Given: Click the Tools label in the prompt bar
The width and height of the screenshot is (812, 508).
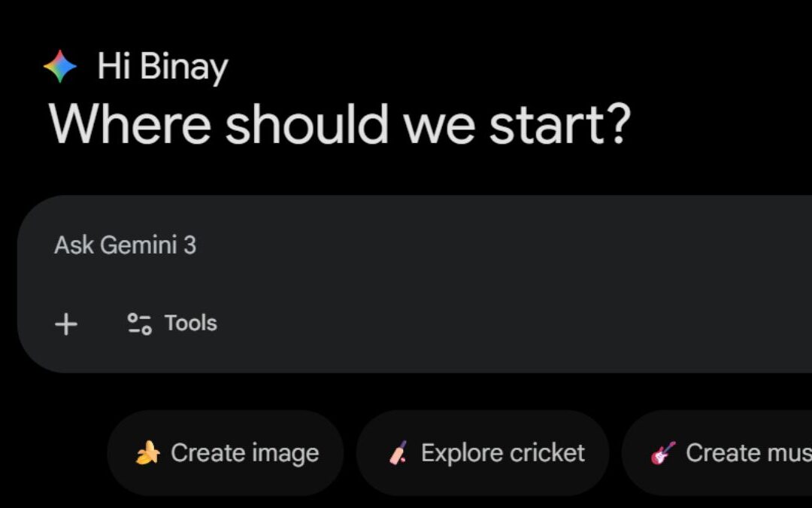Looking at the screenshot, I should 189,324.
